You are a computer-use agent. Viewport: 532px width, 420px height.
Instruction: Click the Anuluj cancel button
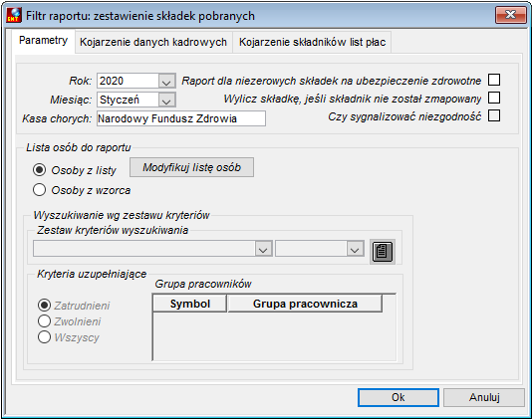point(484,397)
